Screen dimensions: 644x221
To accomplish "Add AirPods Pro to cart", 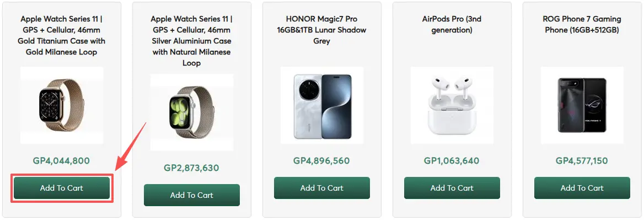I will click(452, 188).
